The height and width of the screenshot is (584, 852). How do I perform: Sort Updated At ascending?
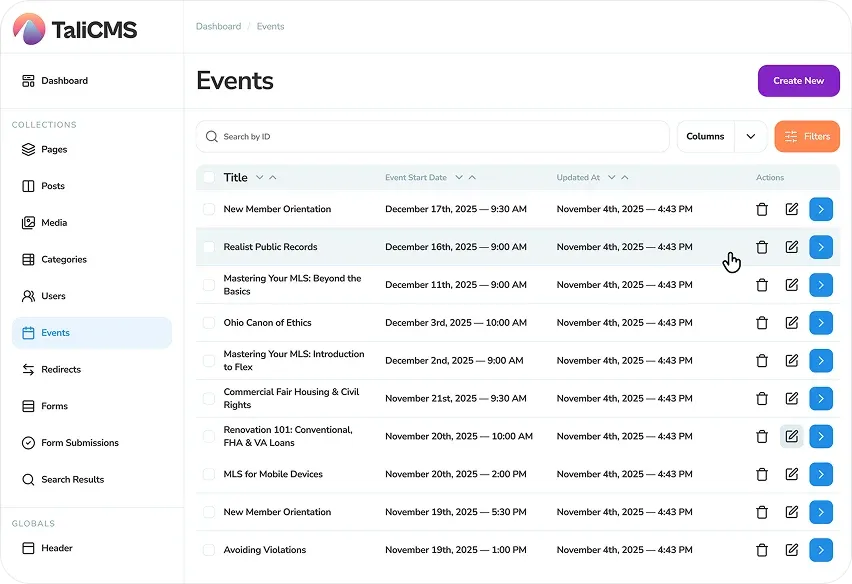[625, 177]
